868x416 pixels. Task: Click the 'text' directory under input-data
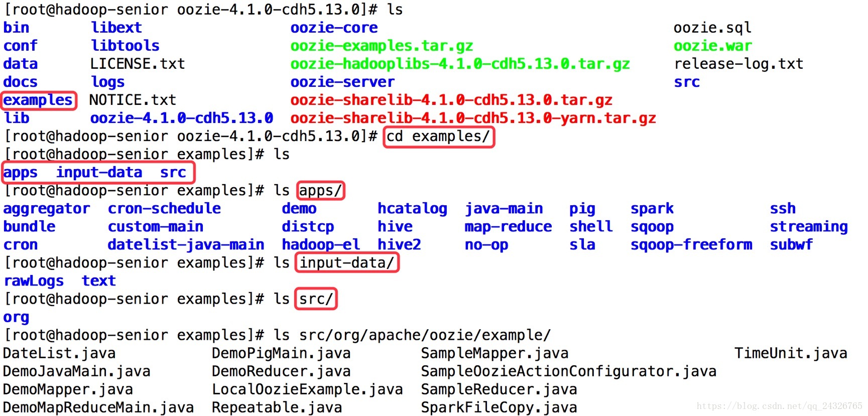(99, 281)
